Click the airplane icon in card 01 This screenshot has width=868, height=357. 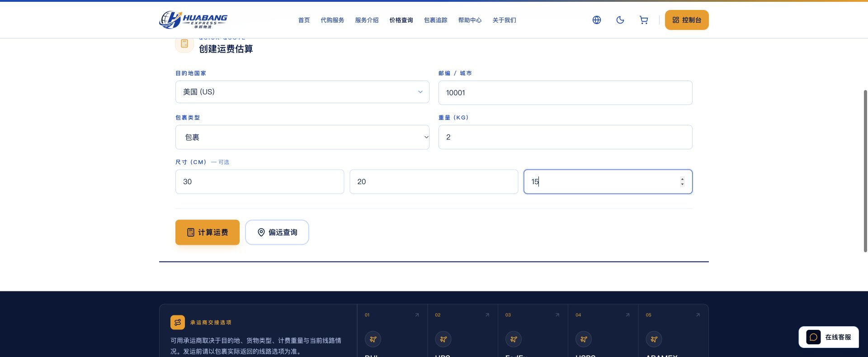(373, 339)
